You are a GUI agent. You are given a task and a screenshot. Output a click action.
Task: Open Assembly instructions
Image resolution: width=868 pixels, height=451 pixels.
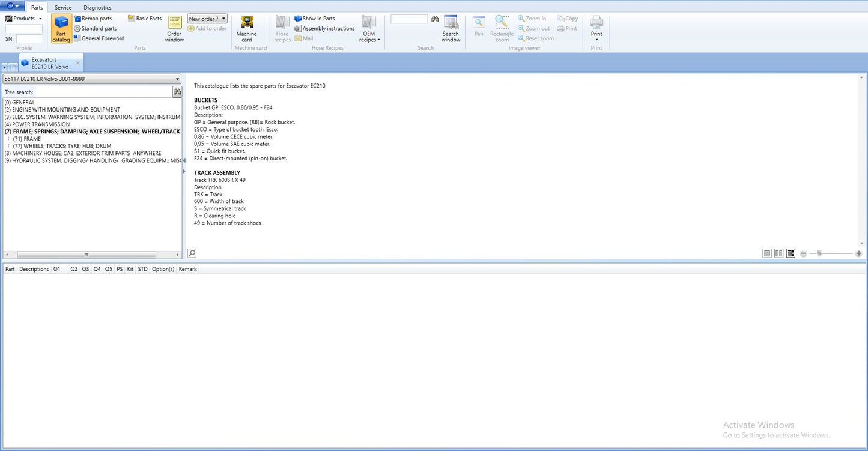[324, 28]
